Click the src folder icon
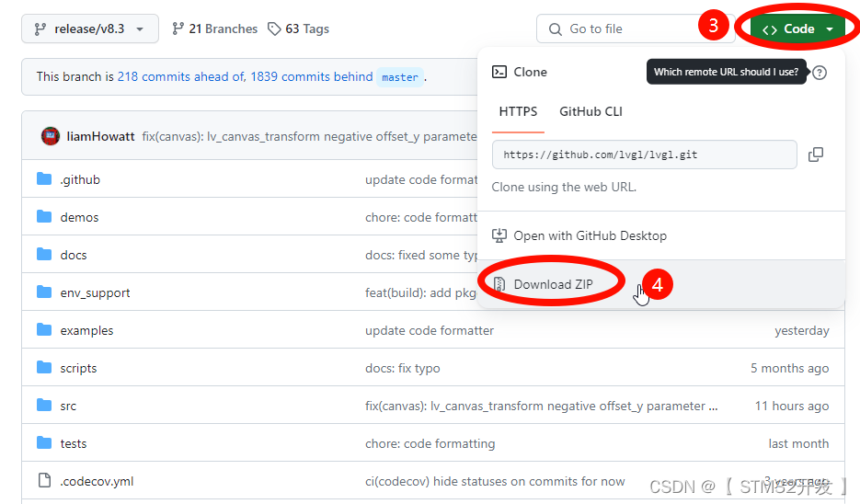The width and height of the screenshot is (860, 504). [x=44, y=406]
